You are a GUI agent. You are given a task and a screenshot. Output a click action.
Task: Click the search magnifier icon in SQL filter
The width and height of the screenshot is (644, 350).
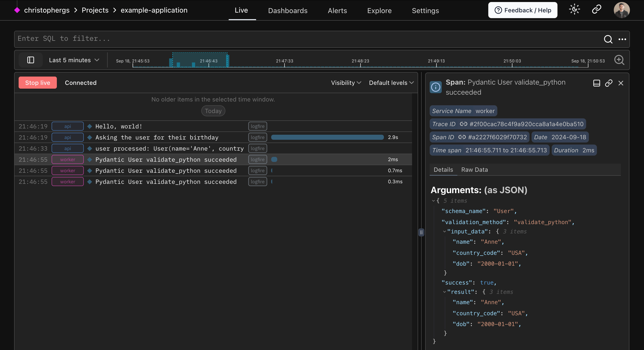coord(608,39)
